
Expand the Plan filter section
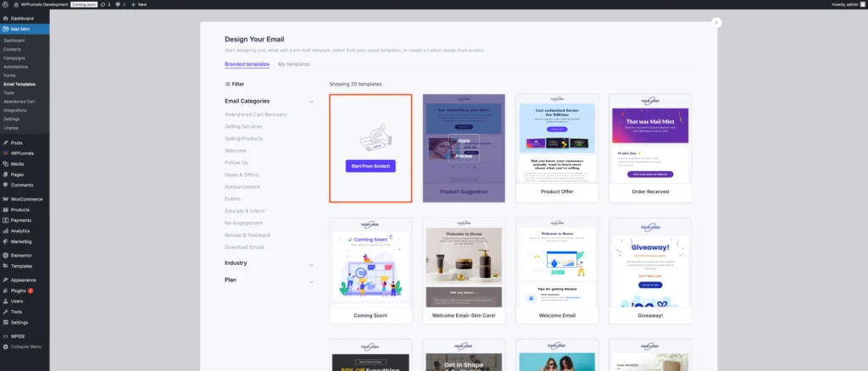[x=311, y=281]
